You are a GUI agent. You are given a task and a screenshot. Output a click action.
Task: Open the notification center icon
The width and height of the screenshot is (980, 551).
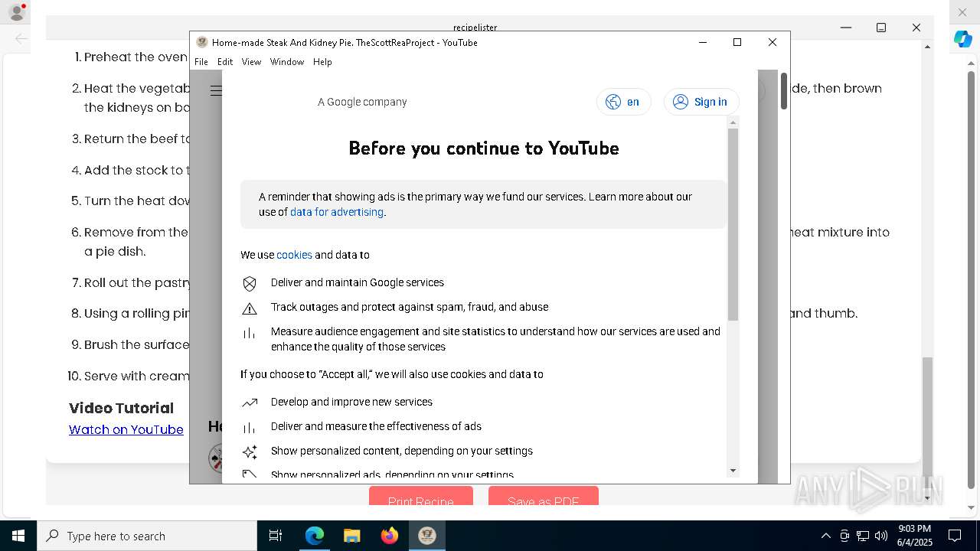click(955, 536)
